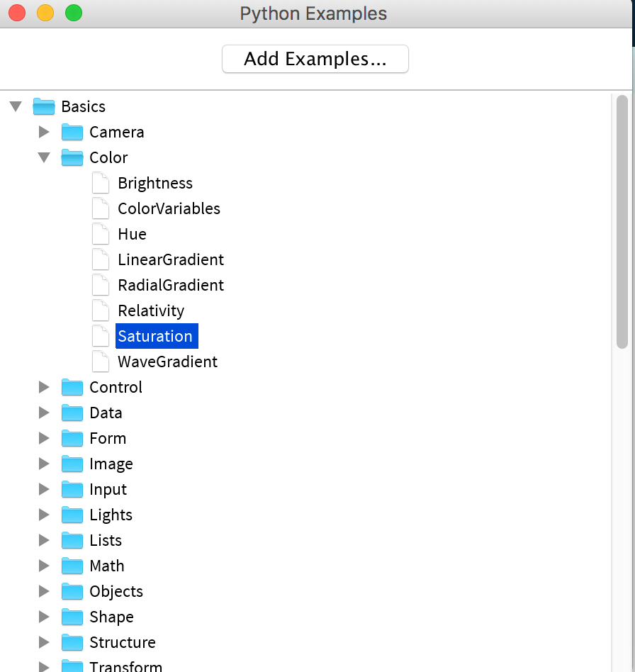Click the RadialGradient file icon
This screenshot has width=635, height=672.
pos(101,285)
